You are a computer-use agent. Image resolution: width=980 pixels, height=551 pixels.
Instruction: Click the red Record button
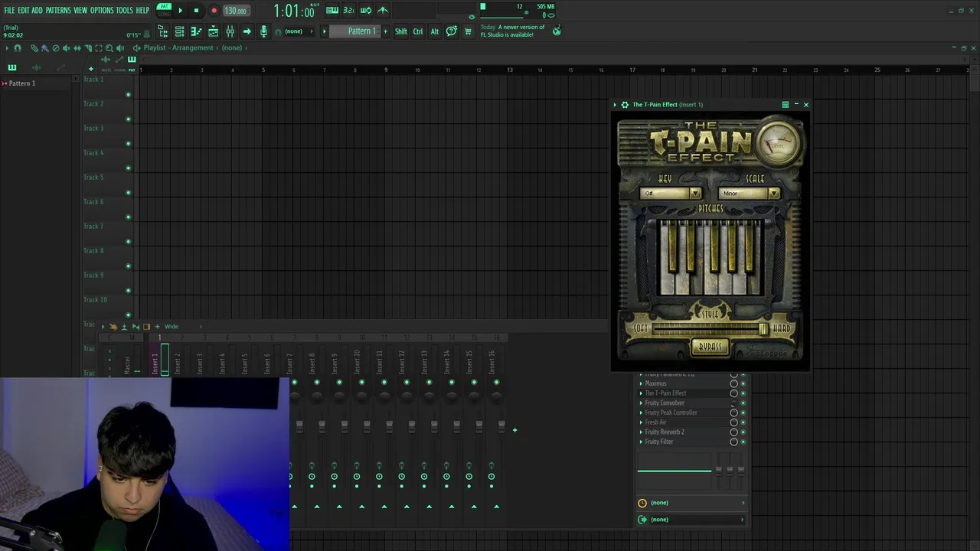[214, 11]
